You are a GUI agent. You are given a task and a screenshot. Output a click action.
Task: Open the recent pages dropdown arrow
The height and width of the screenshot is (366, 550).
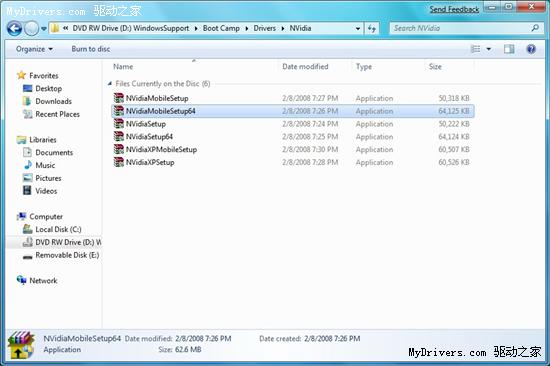pos(43,29)
